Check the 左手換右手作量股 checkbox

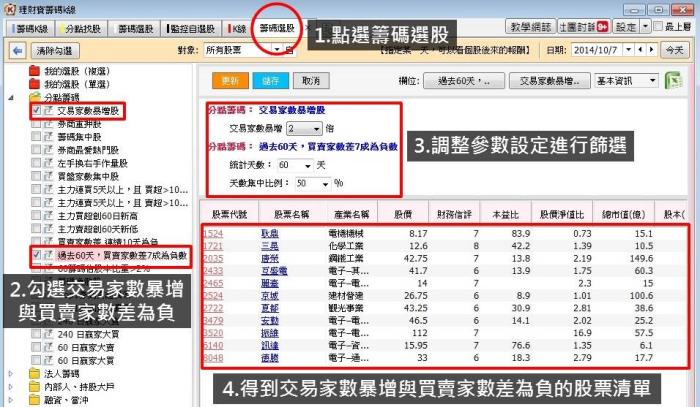pyautogui.click(x=36, y=163)
